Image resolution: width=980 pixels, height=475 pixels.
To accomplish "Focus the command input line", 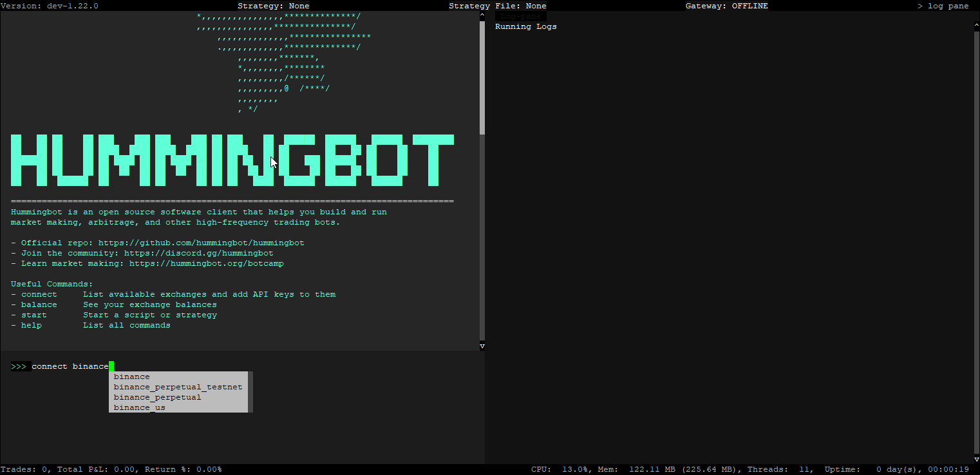I will 258,366.
